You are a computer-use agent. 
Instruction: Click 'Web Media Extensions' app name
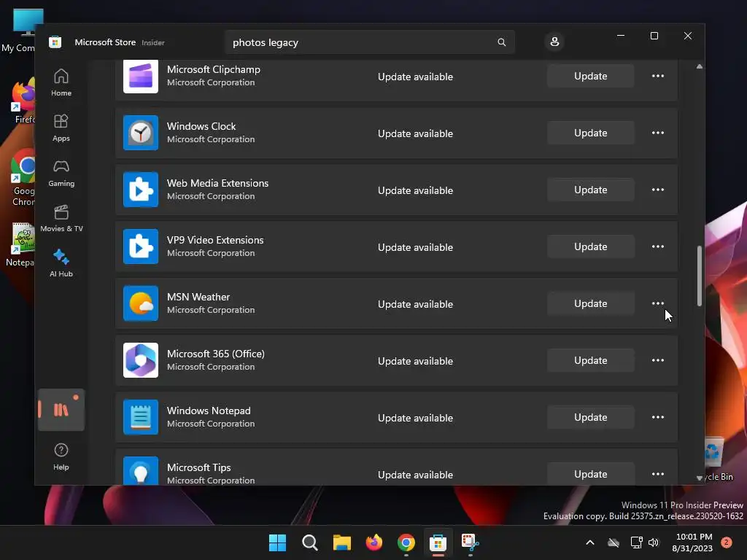217,183
